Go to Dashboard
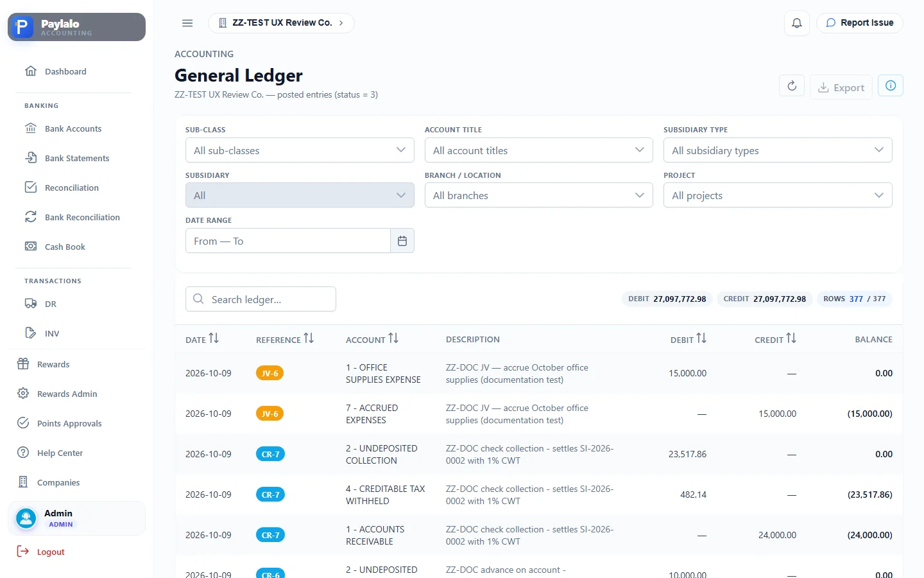Screen dimensions: 924x578 click(65, 71)
